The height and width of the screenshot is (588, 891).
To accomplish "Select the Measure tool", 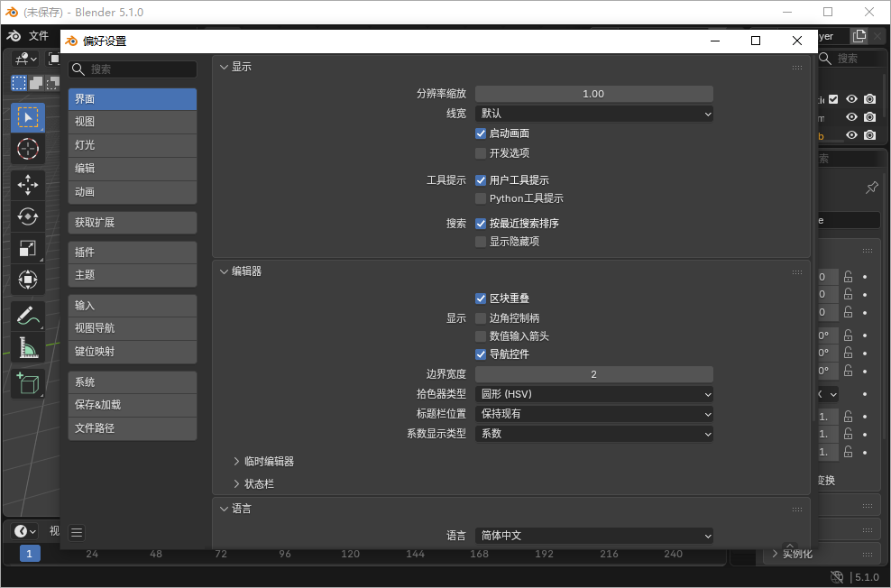I will pyautogui.click(x=27, y=348).
